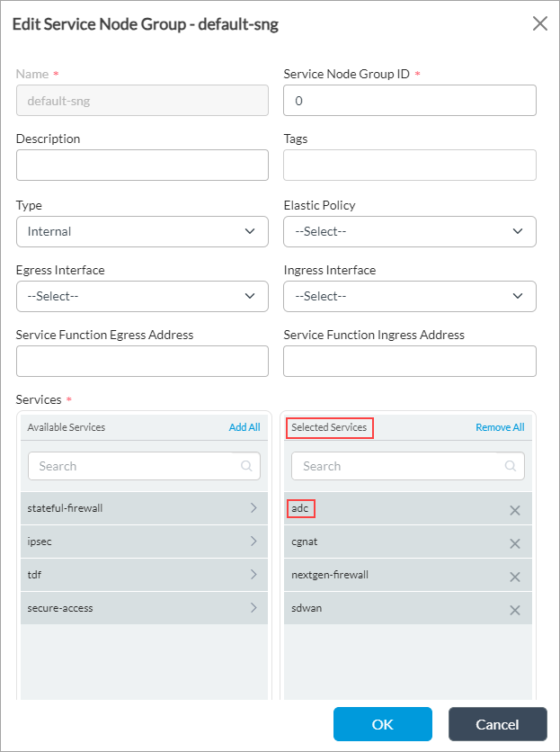Add stateful-firewall using its arrow icon

[x=253, y=508]
